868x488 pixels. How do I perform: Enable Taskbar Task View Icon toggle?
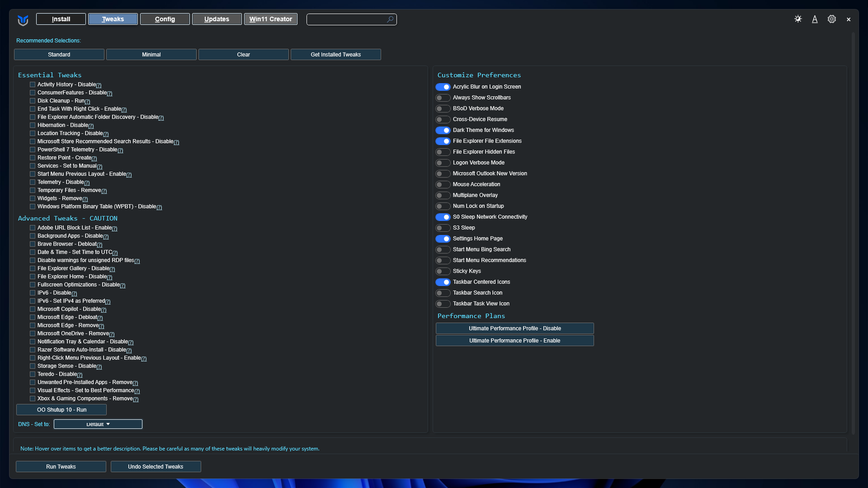click(443, 304)
